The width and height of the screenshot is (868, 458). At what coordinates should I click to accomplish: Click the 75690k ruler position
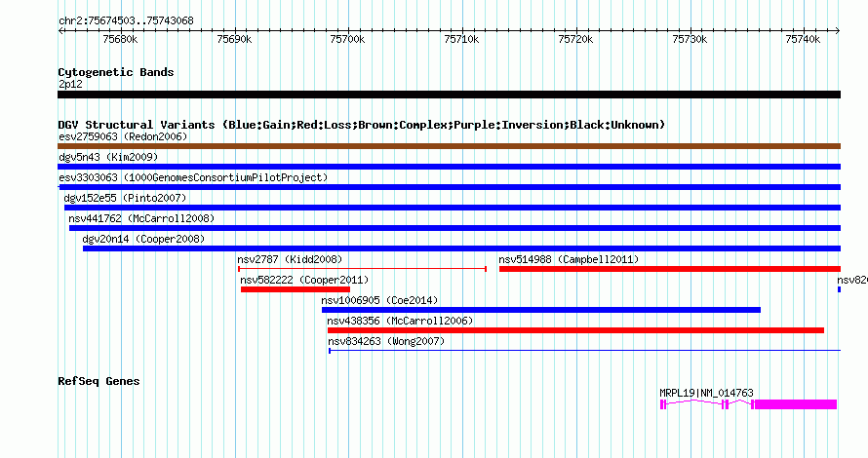(235, 39)
